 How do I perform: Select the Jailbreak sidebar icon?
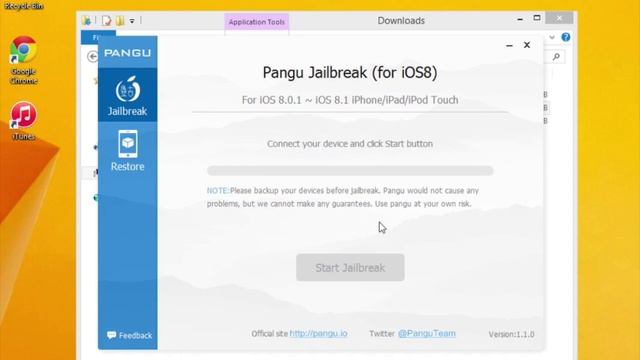click(x=127, y=95)
